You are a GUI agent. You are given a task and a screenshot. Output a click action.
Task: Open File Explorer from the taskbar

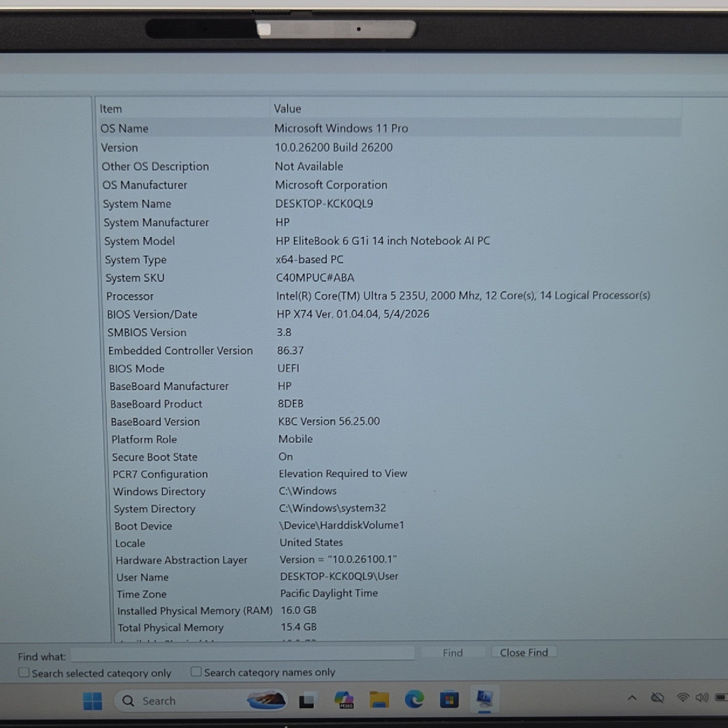pos(379,700)
